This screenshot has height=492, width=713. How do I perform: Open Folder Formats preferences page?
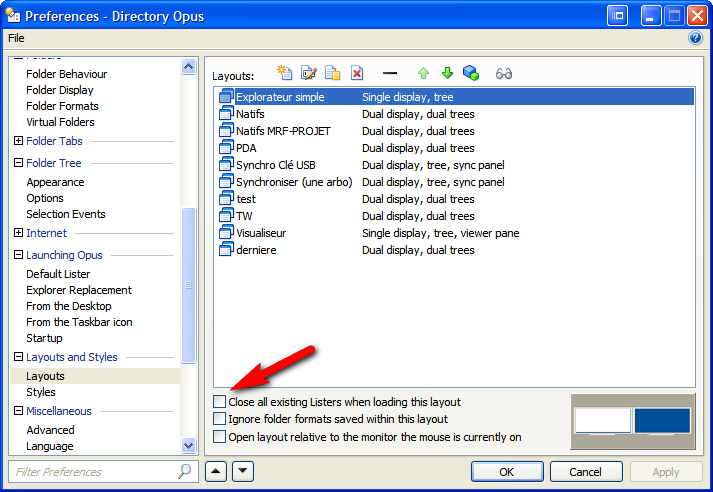(62, 105)
